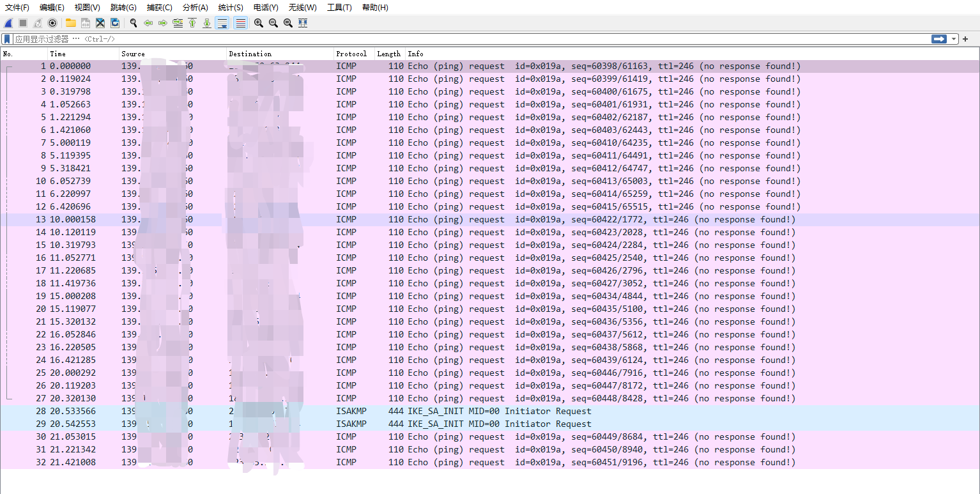The image size is (980, 494).
Task: Close the current capture file
Action: click(100, 23)
